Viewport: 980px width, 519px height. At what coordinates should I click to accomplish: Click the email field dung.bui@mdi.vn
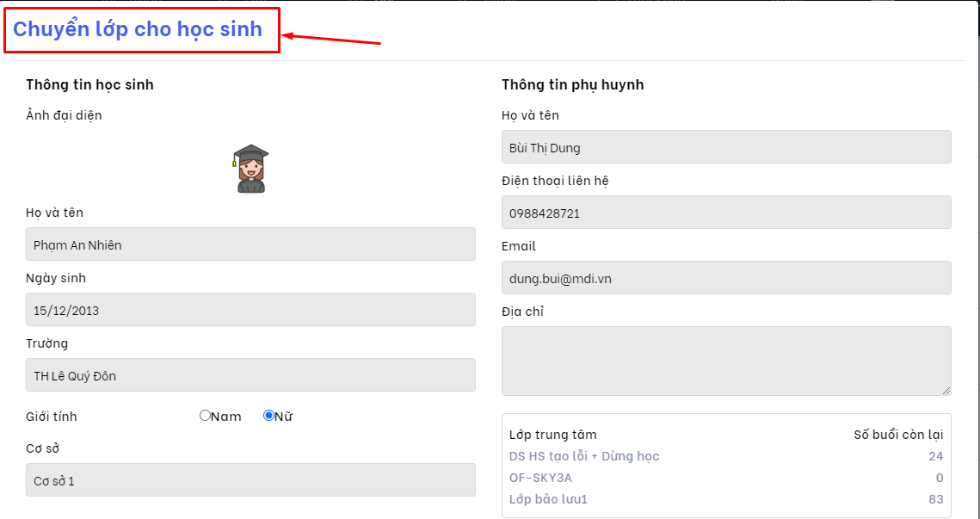725,278
